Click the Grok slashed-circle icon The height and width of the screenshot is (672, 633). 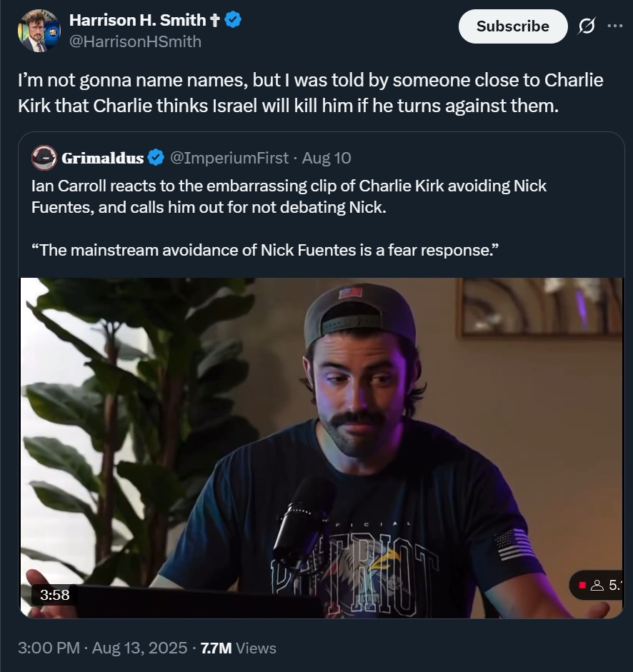(586, 26)
